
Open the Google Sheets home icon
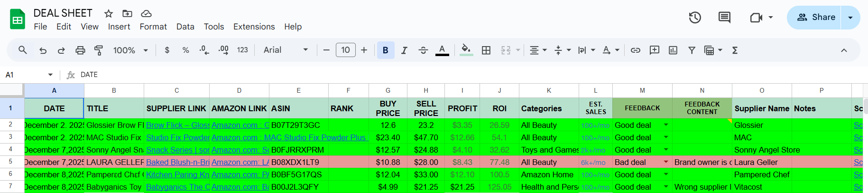[18, 19]
